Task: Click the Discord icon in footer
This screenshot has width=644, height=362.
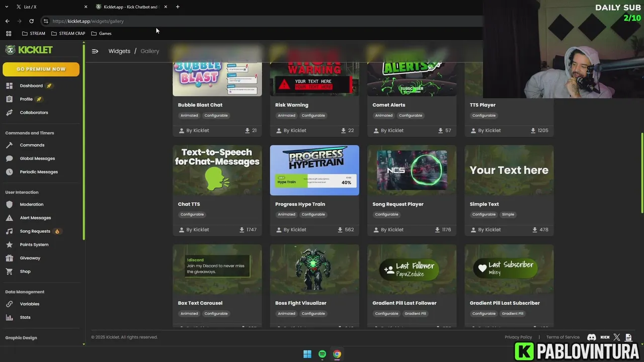Action: point(592,337)
